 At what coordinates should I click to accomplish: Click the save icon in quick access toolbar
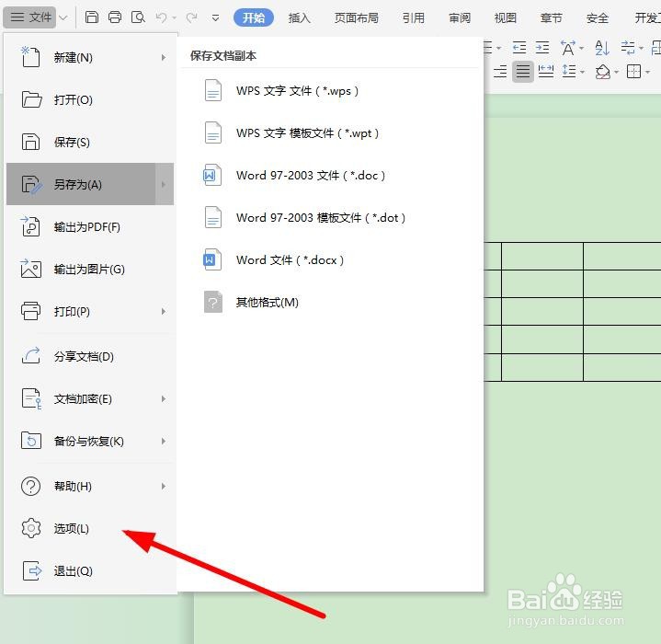pyautogui.click(x=92, y=17)
